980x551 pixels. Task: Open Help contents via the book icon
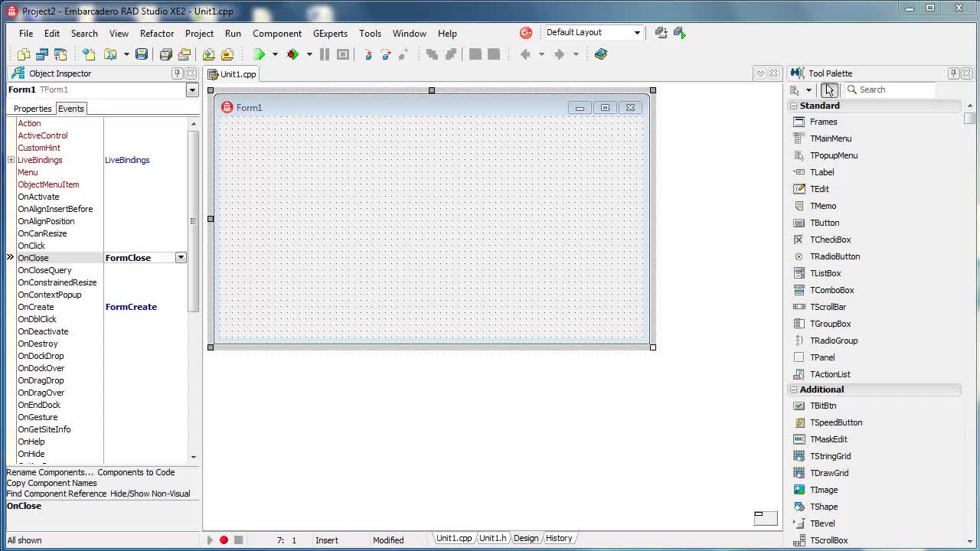[601, 54]
